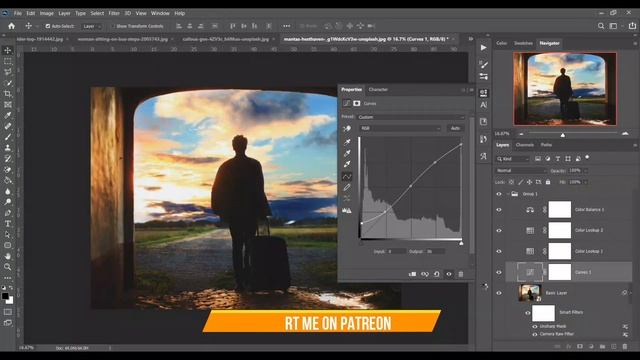Toggle Show Transform Controls checkbox
The height and width of the screenshot is (360, 640).
(x=113, y=26)
